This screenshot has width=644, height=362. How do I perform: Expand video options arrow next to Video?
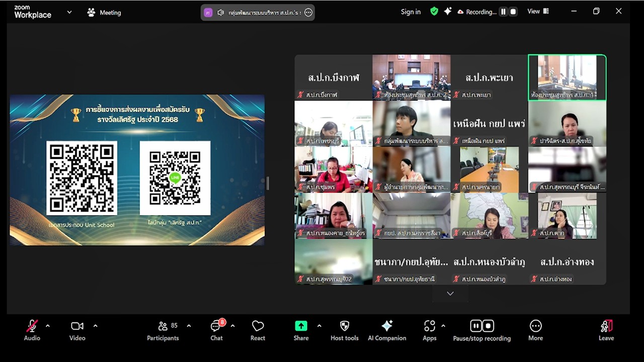95,326
